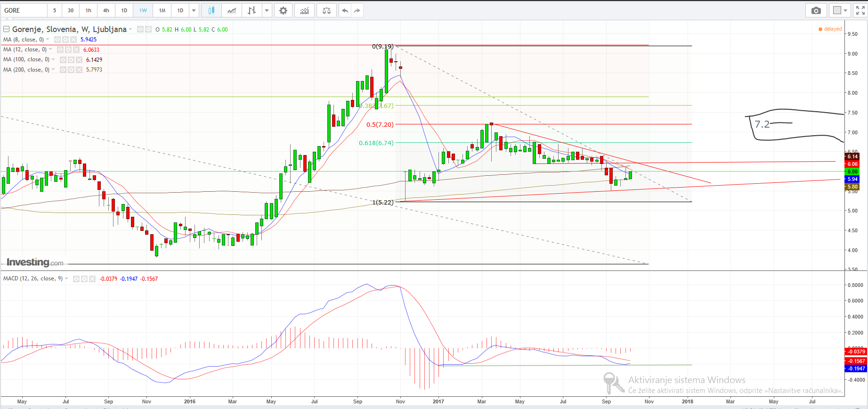Open the indicators list icon

point(305,10)
